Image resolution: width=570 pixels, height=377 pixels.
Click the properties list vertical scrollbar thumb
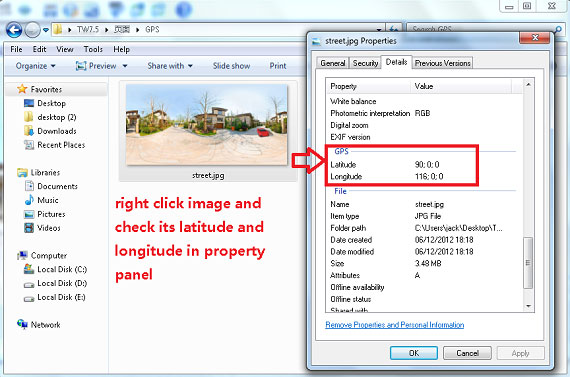pyautogui.click(x=528, y=263)
